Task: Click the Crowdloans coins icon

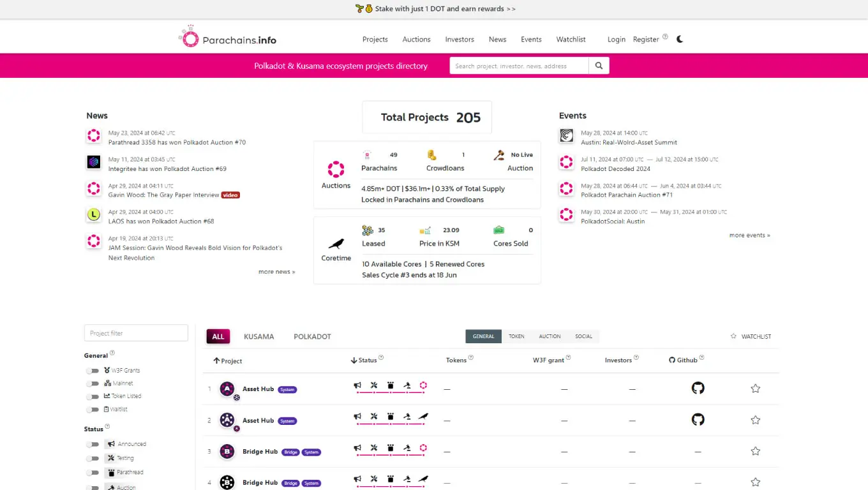Action: click(431, 155)
